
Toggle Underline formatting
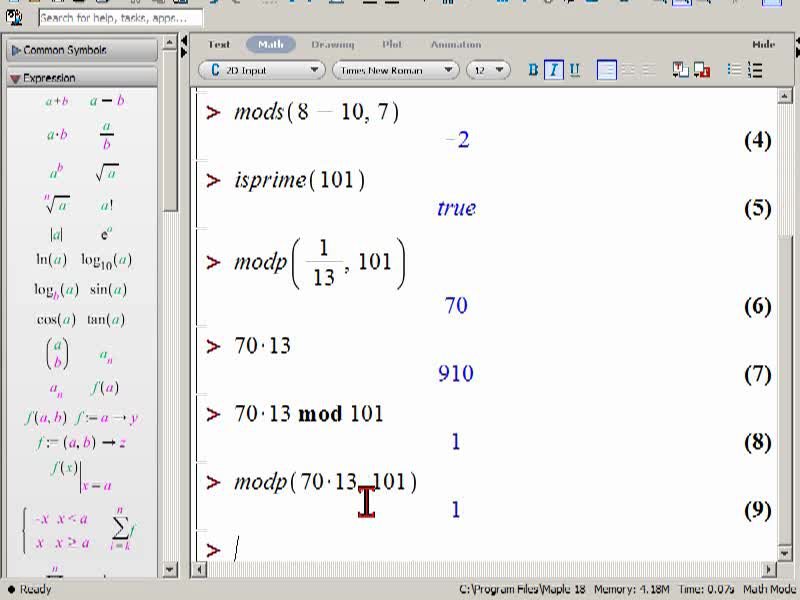(x=574, y=70)
